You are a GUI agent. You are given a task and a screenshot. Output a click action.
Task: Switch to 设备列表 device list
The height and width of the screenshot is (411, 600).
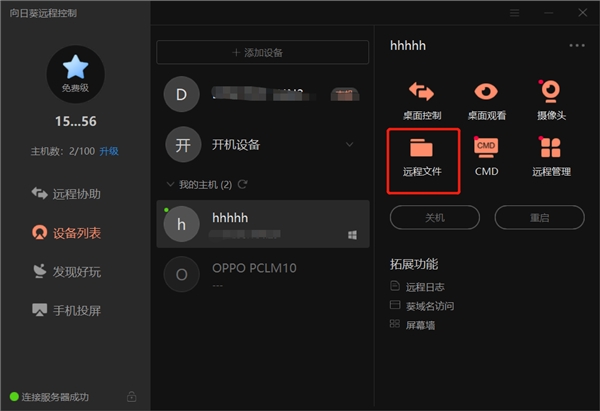click(66, 233)
